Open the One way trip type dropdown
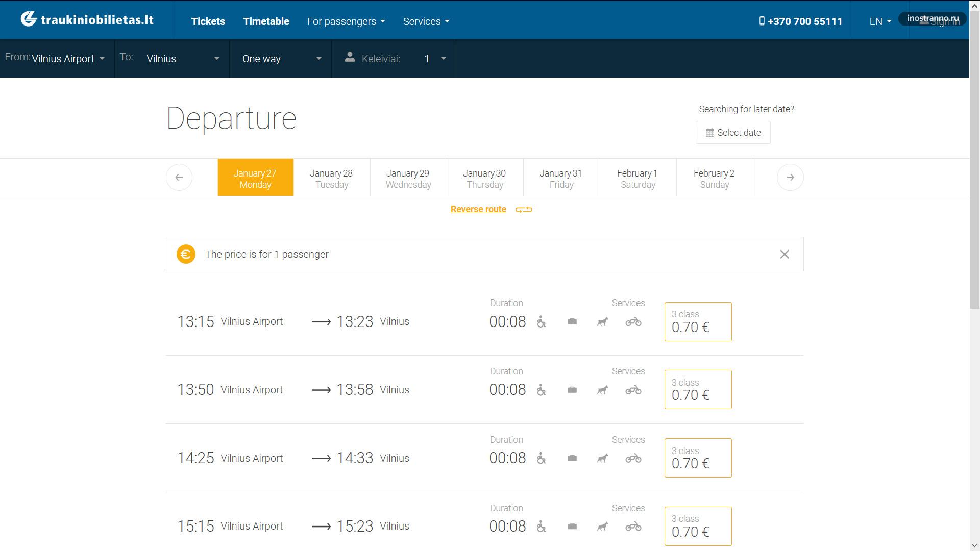This screenshot has width=980, height=551. (x=281, y=59)
